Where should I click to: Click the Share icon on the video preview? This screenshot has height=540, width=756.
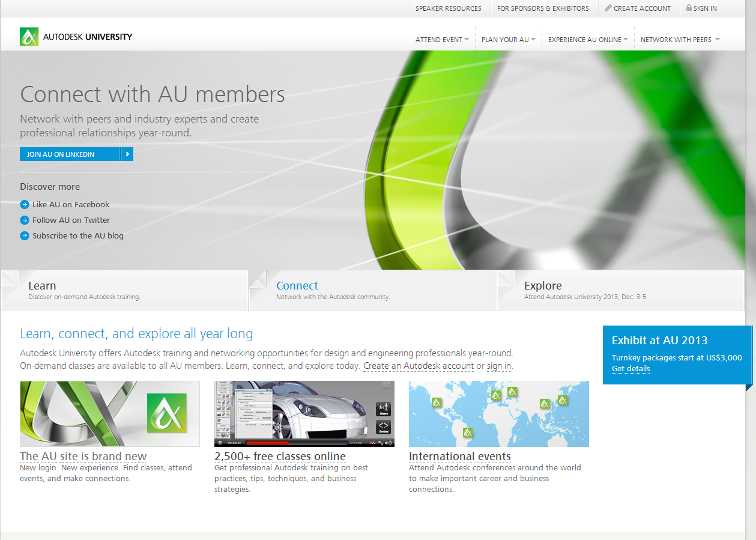[x=383, y=409]
